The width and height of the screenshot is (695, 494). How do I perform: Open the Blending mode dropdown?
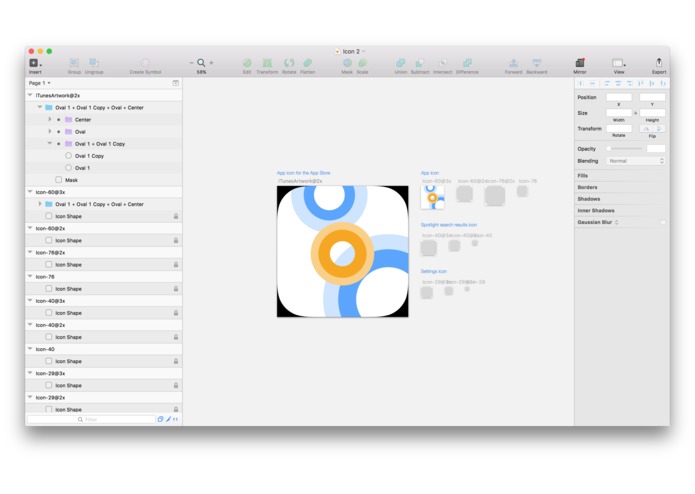[x=636, y=161]
